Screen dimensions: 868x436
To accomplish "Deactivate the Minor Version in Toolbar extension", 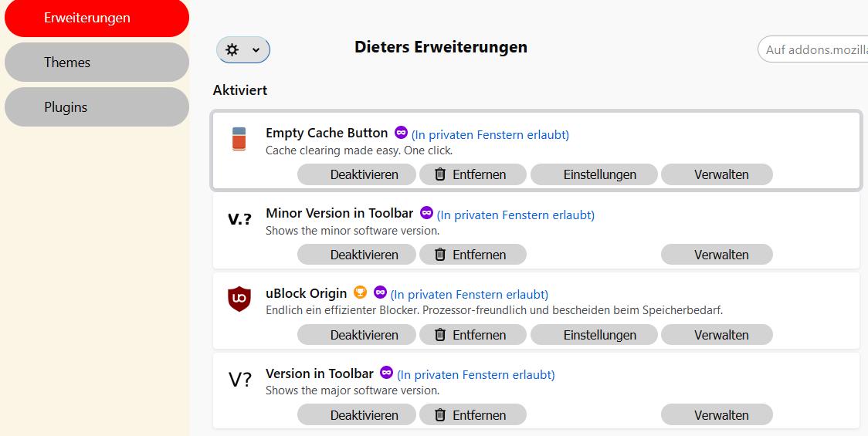I will (356, 255).
